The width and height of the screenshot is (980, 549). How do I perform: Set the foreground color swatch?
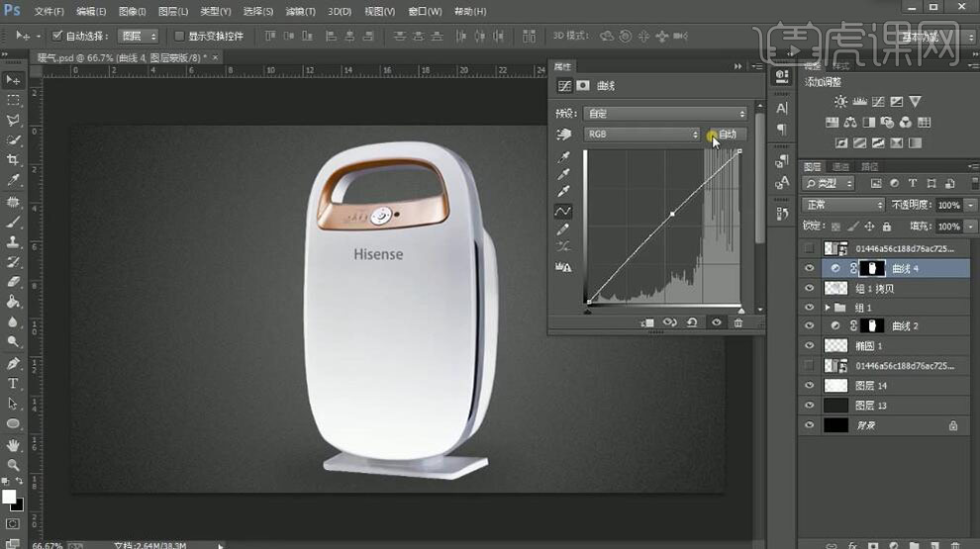coord(9,498)
